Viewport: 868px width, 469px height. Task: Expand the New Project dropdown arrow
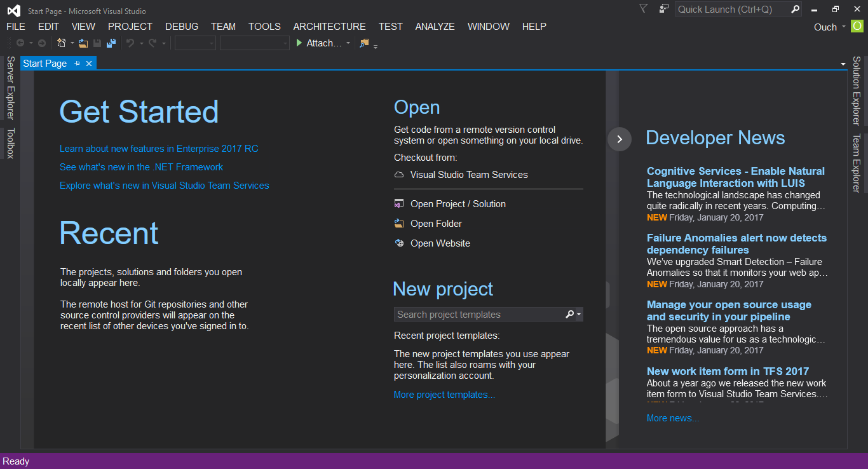[72, 43]
